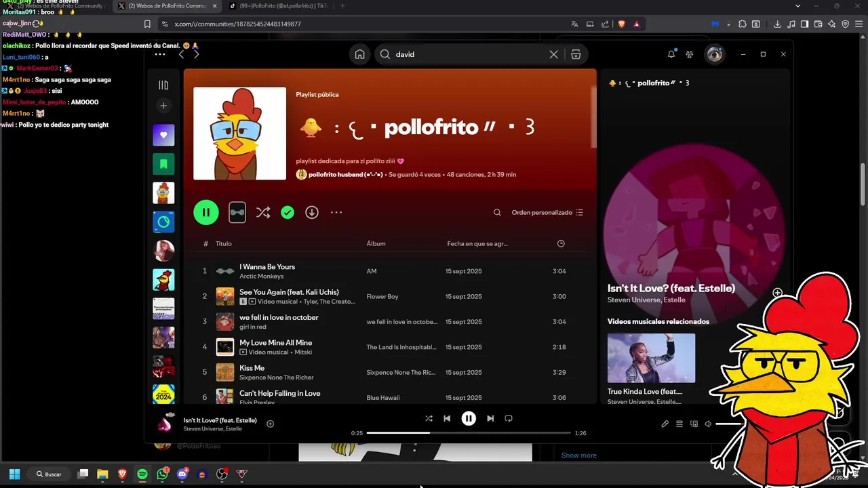Open Windows Start menu

pyautogui.click(x=14, y=474)
